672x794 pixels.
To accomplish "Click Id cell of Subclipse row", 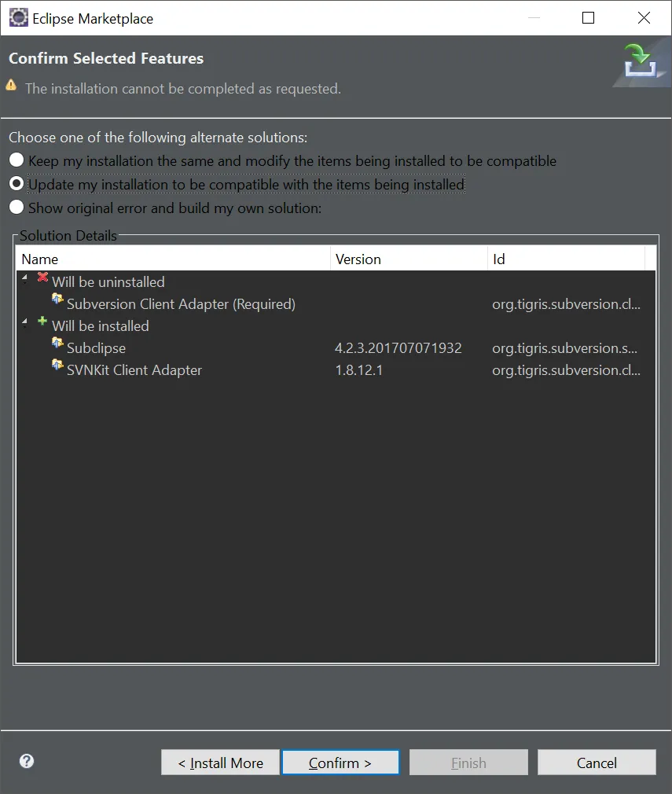I will click(x=565, y=348).
